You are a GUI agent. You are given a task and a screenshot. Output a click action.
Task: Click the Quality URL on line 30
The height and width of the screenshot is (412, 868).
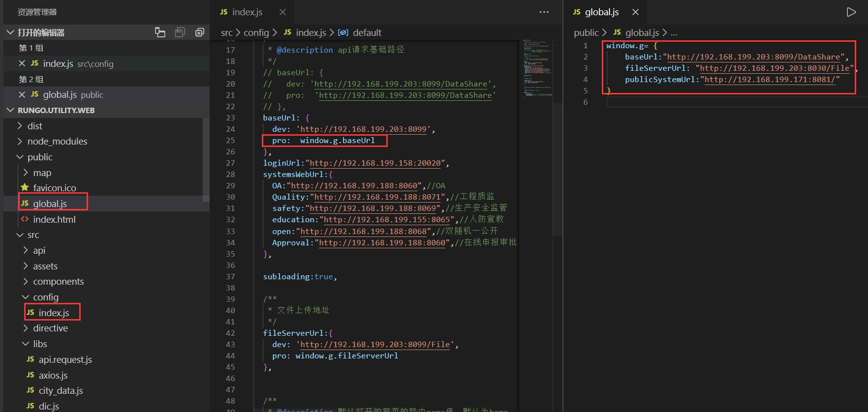pyautogui.click(x=377, y=197)
